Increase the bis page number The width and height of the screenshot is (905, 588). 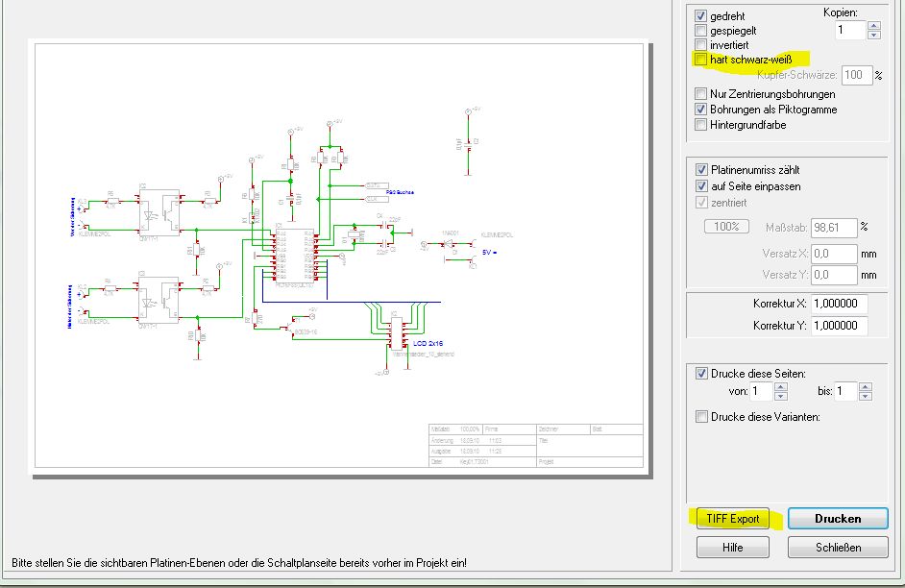click(x=865, y=387)
